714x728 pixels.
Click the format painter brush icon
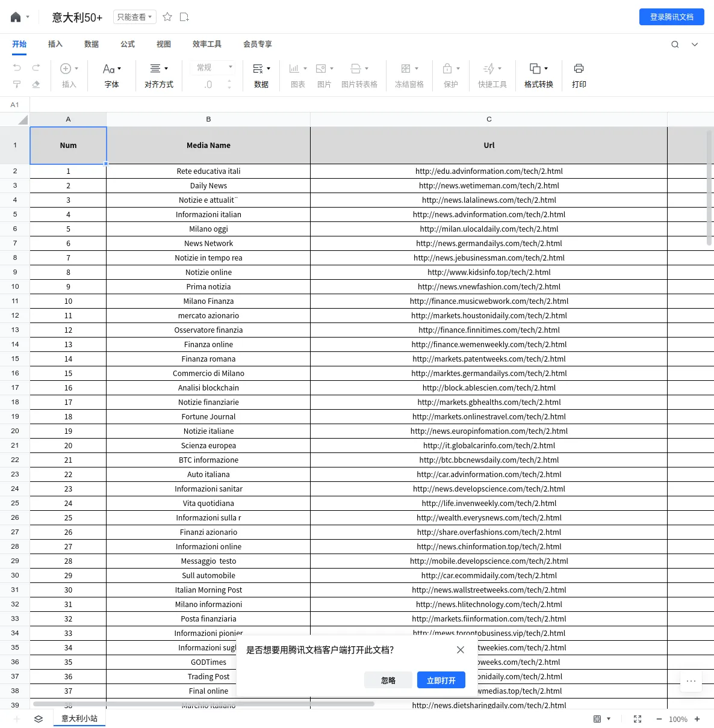click(17, 84)
